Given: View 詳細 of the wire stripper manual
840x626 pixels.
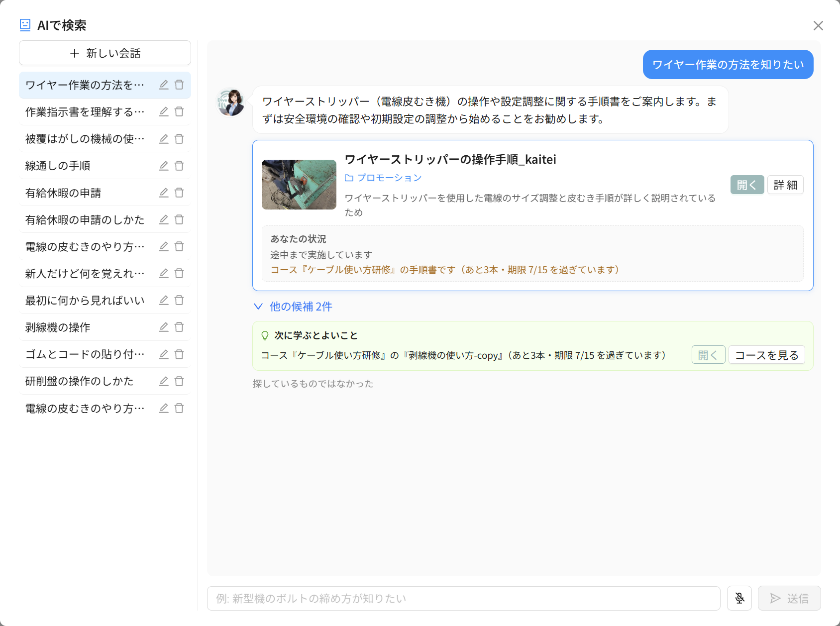Looking at the screenshot, I should [x=785, y=185].
